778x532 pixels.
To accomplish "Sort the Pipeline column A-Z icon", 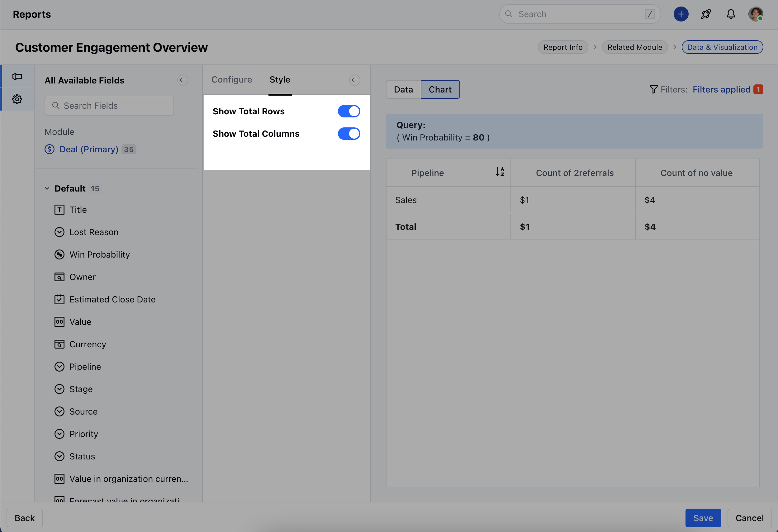I will click(500, 172).
